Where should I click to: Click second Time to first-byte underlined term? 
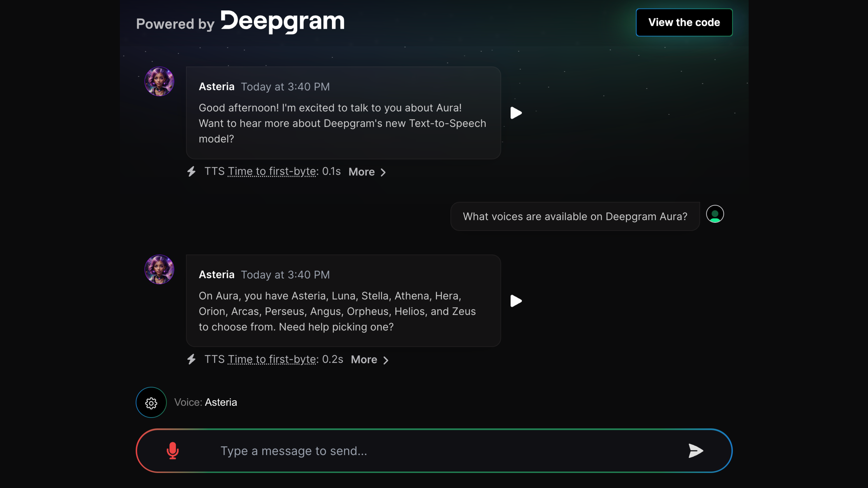click(272, 359)
